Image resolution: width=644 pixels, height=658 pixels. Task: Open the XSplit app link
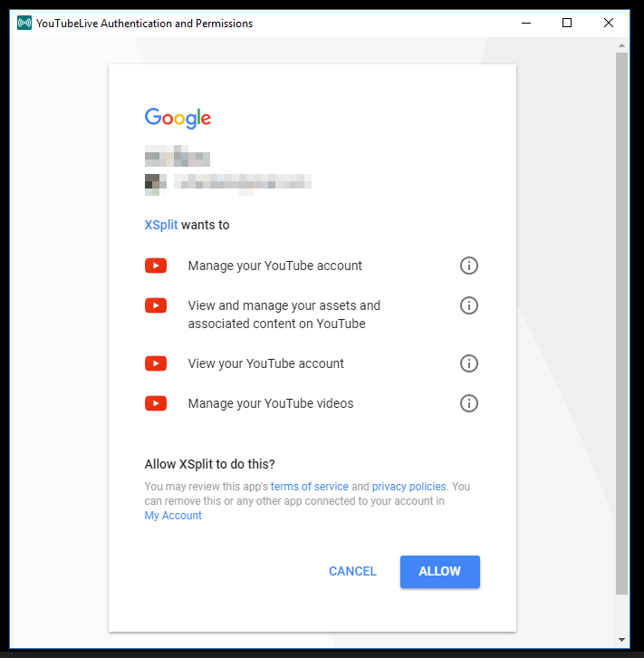[161, 225]
